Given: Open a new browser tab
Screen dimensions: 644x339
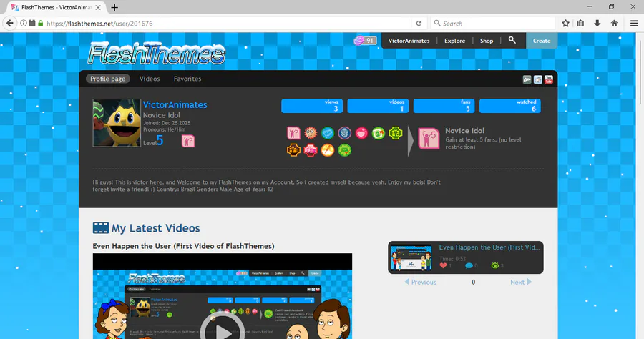Looking at the screenshot, I should click(x=114, y=7).
